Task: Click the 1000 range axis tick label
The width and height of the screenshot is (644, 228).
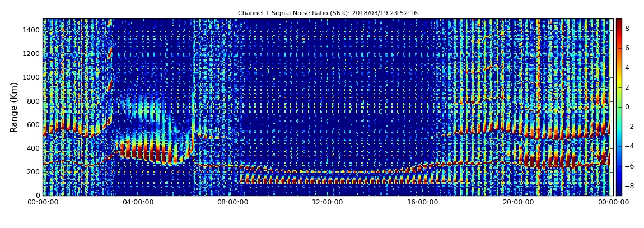Action: (31, 77)
